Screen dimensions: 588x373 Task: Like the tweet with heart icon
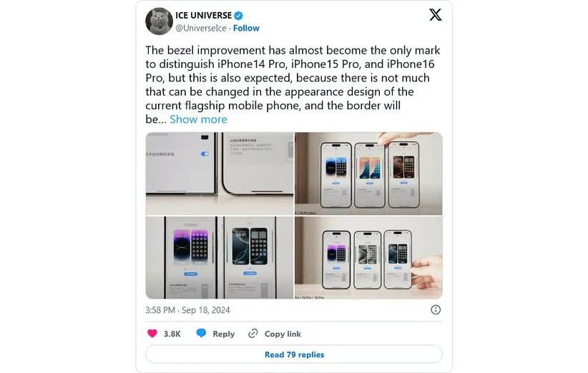152,333
